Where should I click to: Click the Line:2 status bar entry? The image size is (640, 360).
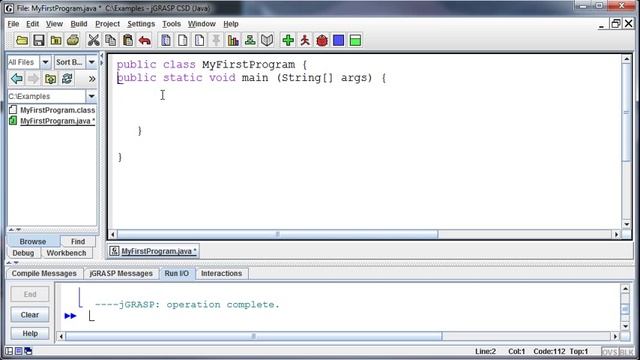tap(485, 351)
